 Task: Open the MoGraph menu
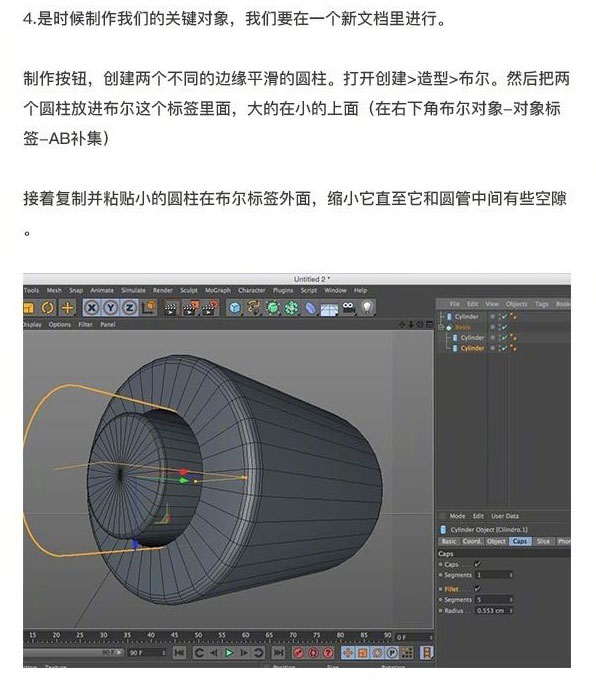click(218, 290)
